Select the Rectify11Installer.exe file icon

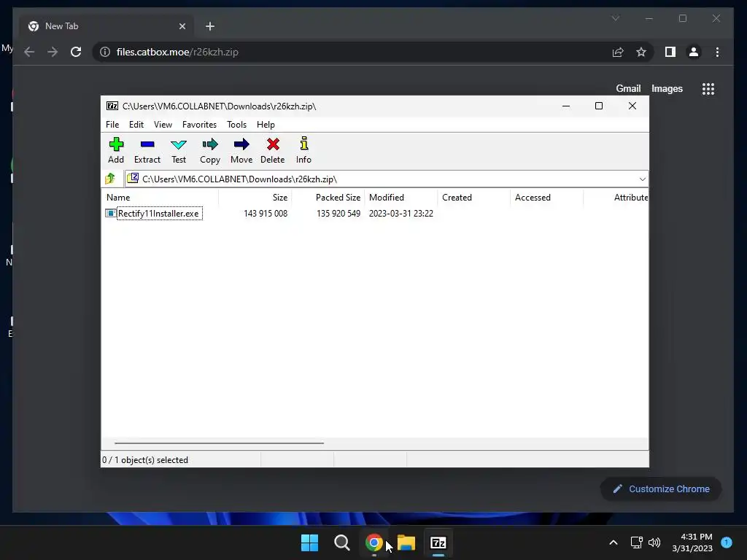[111, 214]
